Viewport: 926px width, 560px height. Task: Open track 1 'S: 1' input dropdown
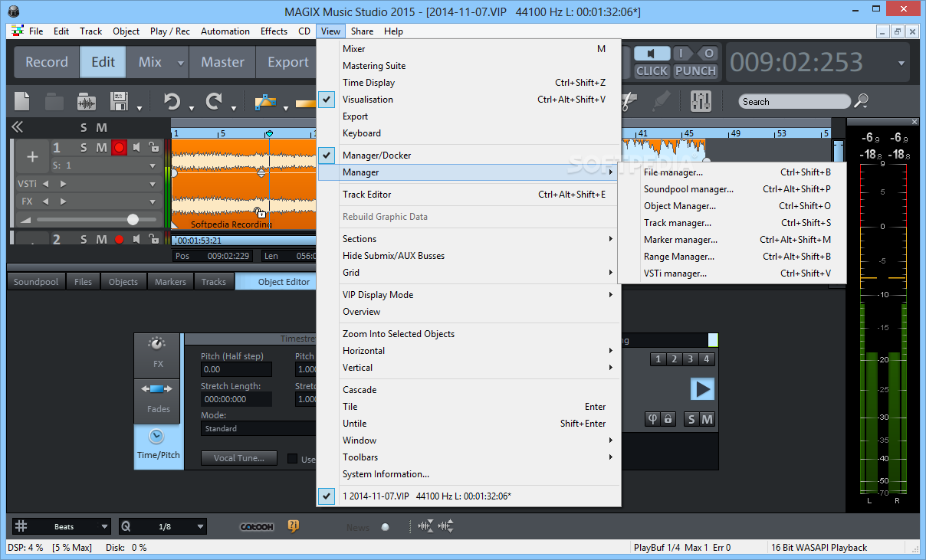[153, 165]
